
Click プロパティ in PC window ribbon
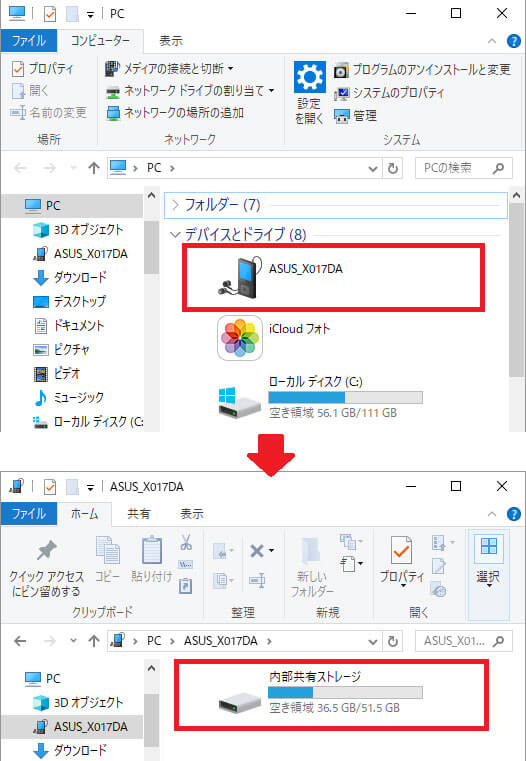pyautogui.click(x=43, y=68)
